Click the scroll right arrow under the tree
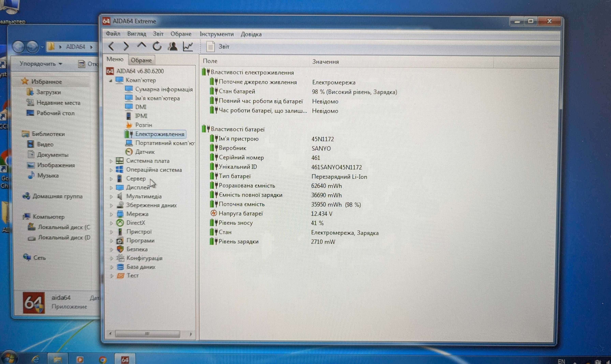The width and height of the screenshot is (611, 364). click(191, 334)
